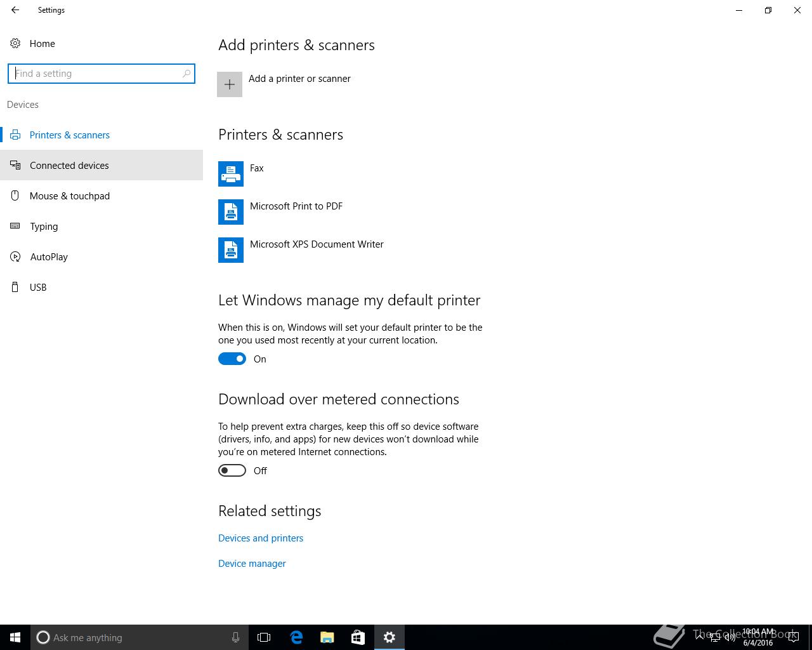Open the Store from taskbar
The height and width of the screenshot is (650, 812).
(x=358, y=637)
